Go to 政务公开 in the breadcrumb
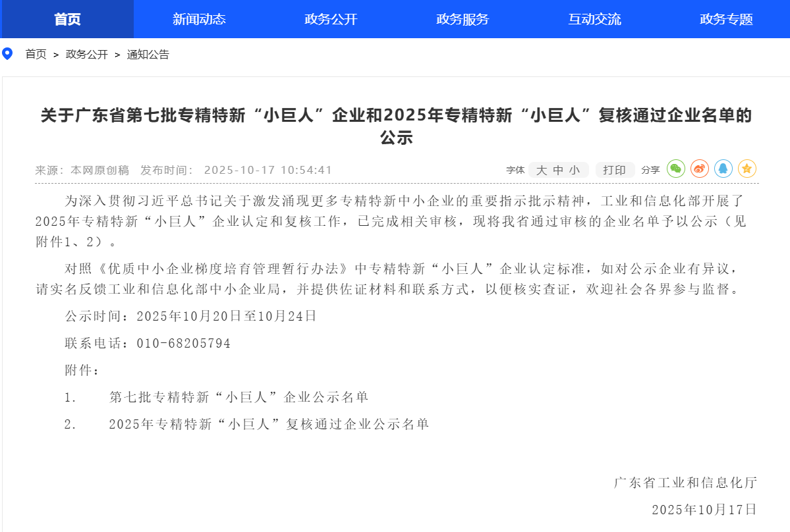The width and height of the screenshot is (790, 532). [86, 55]
